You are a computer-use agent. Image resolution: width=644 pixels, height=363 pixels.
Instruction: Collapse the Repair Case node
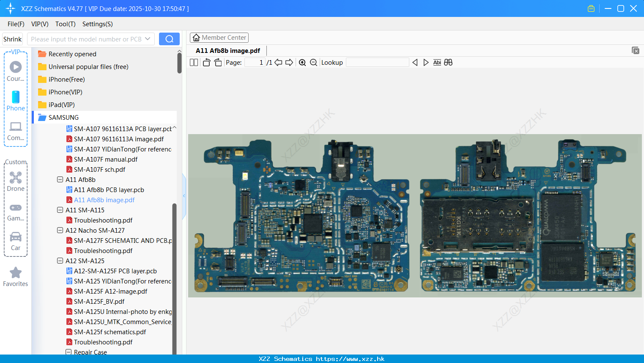pos(69,352)
